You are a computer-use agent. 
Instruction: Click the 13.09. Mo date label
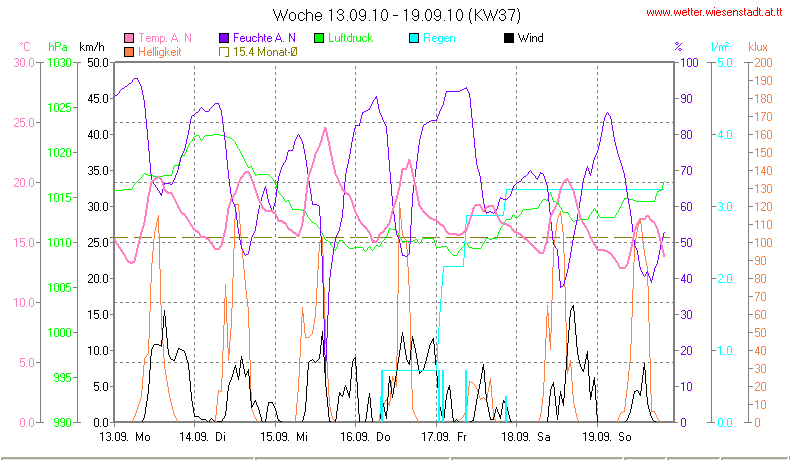pos(125,437)
